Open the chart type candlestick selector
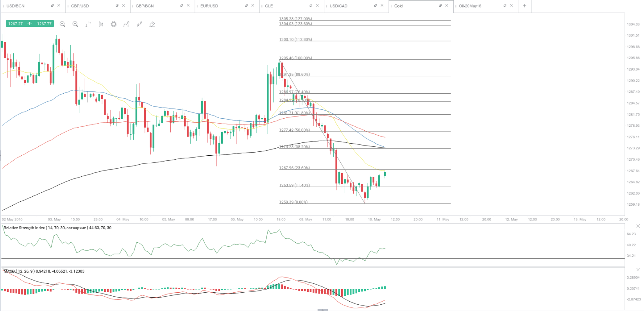The height and width of the screenshot is (311, 644). coord(101,24)
